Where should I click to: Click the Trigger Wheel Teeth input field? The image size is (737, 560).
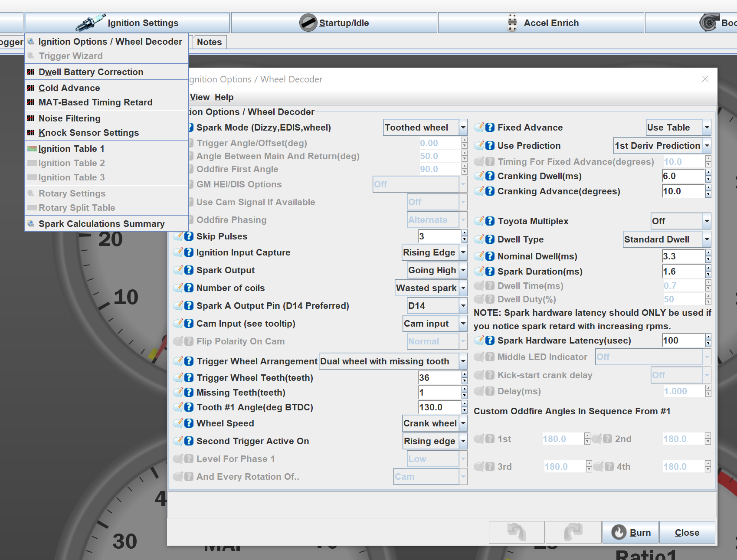pos(439,378)
